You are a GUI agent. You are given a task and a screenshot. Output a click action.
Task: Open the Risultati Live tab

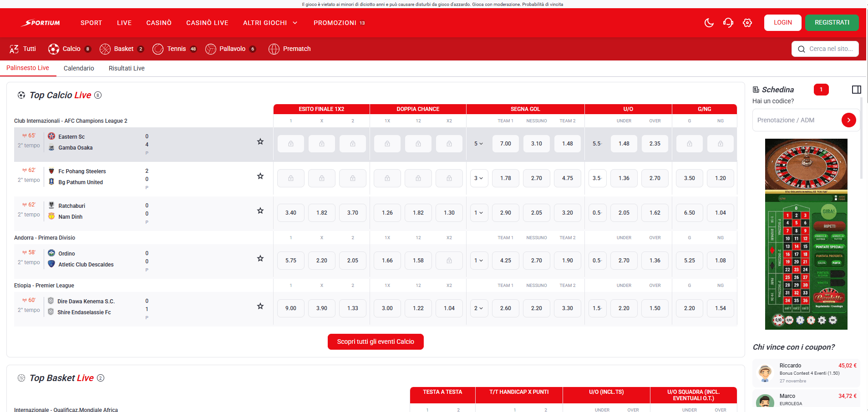tap(126, 68)
